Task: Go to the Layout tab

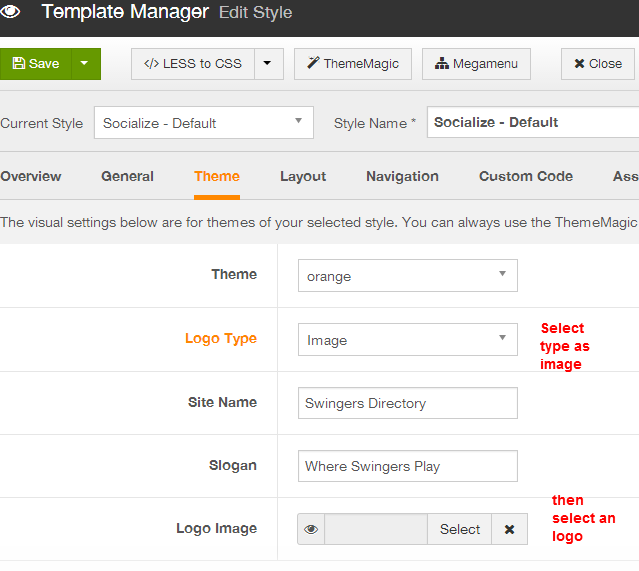Action: 303,177
